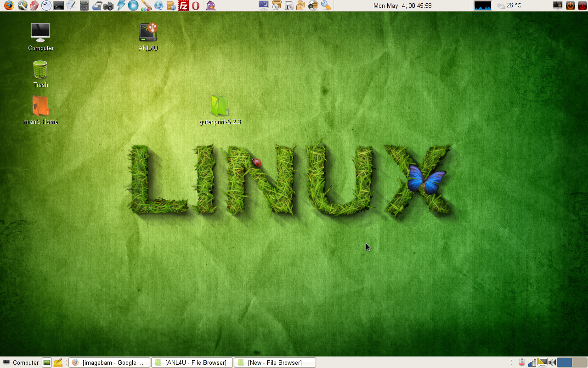
Task: Open the weather applet showing 26 °C
Action: (x=509, y=6)
